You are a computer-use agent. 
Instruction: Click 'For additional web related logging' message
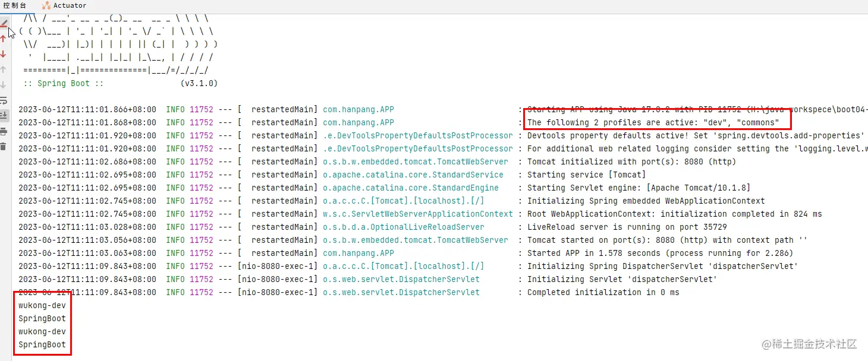[697, 148]
